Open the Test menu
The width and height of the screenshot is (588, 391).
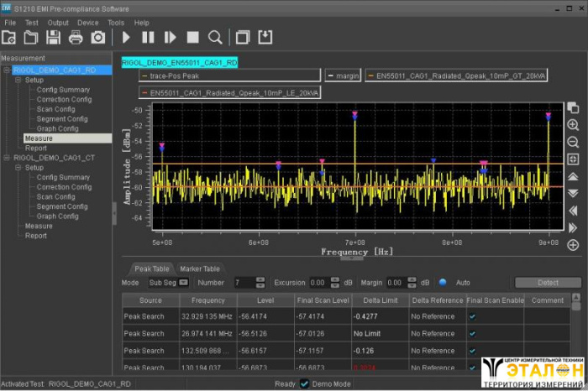tap(32, 23)
